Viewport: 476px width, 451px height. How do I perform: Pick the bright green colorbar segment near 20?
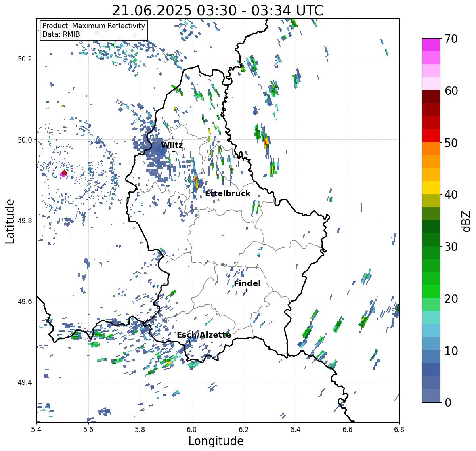click(x=431, y=292)
